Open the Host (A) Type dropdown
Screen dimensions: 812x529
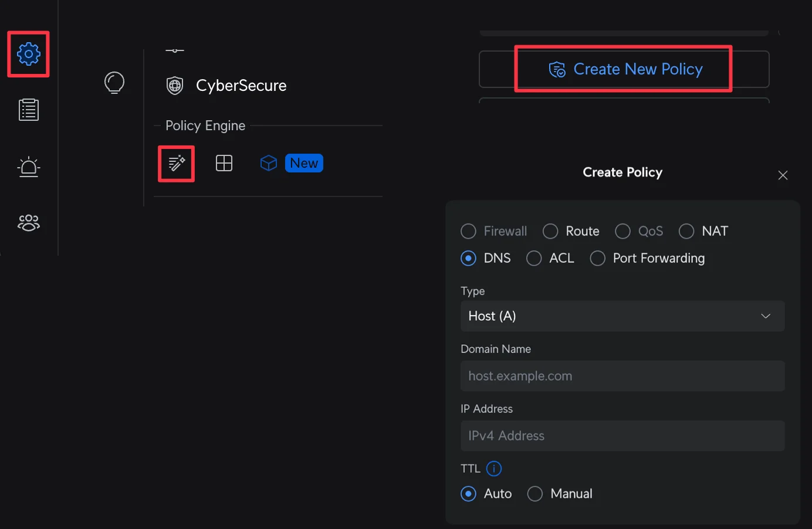(x=622, y=316)
